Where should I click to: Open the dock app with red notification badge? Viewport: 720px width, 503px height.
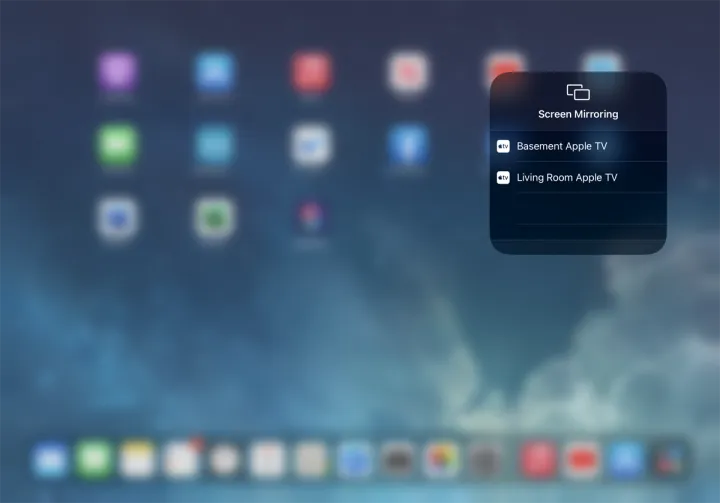(181, 459)
